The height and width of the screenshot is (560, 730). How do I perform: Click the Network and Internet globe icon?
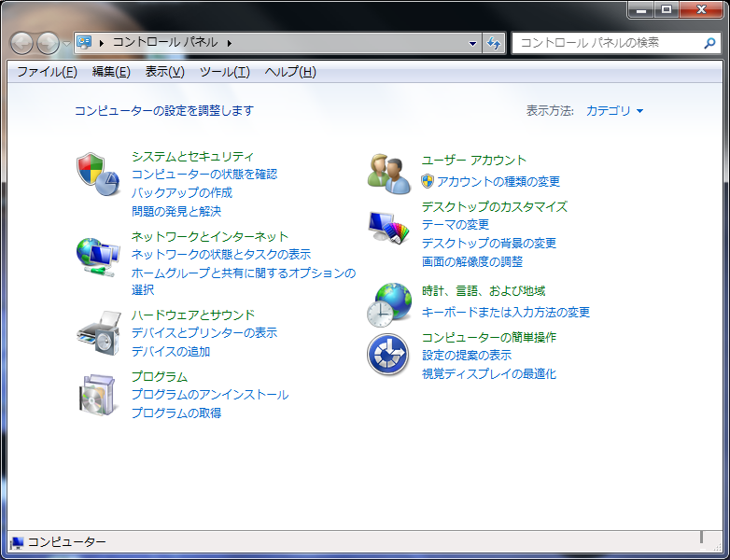click(97, 255)
